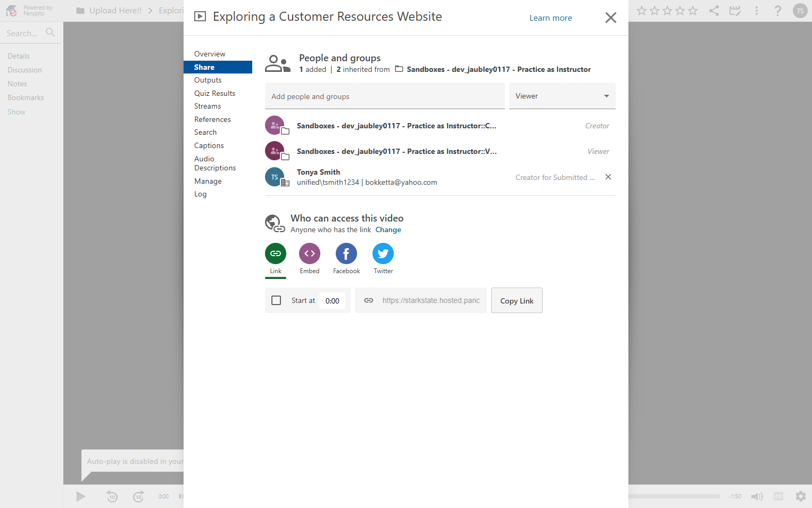This screenshot has width=812, height=508.
Task: Open the Discussion panel in sidebar
Action: click(24, 70)
